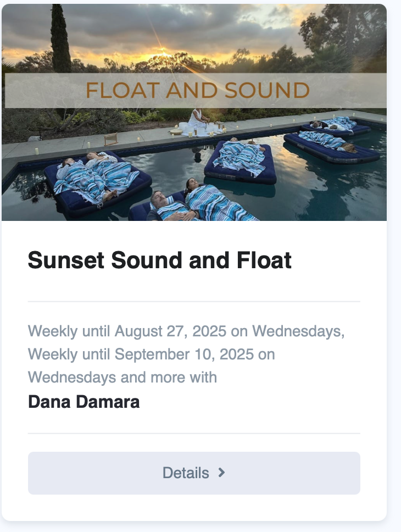The height and width of the screenshot is (532, 401).
Task: Open the Details button
Action: click(194, 473)
